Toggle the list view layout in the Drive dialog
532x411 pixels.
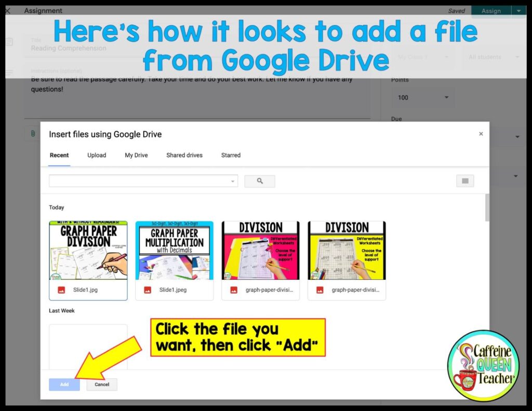click(x=464, y=181)
